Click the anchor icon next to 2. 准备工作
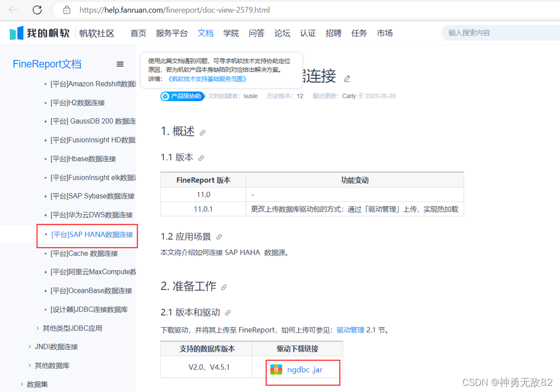 (223, 288)
